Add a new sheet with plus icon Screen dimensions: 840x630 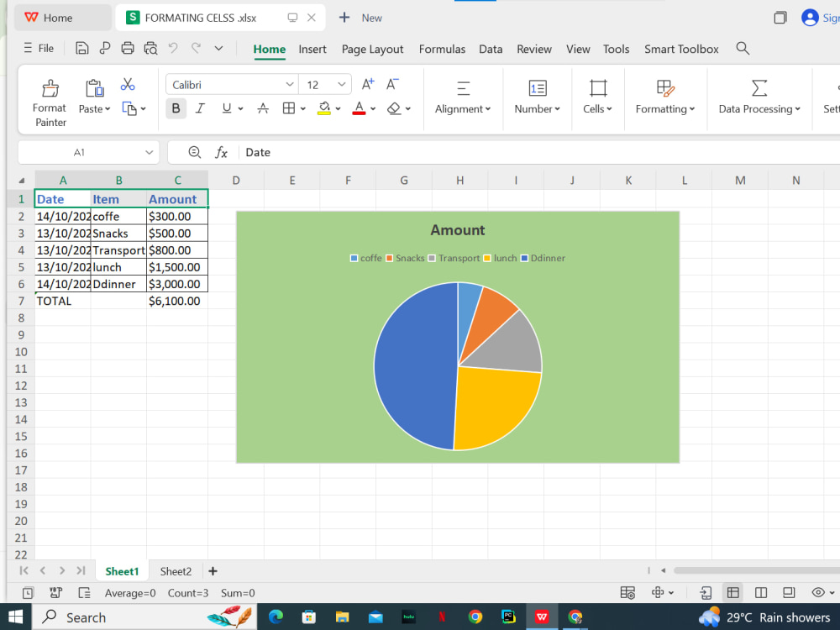point(213,571)
